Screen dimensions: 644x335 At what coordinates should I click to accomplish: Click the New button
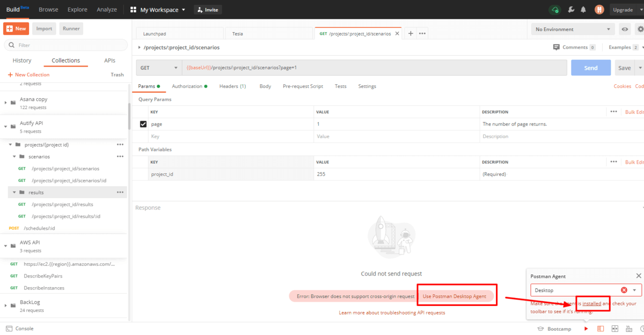pyautogui.click(x=17, y=28)
